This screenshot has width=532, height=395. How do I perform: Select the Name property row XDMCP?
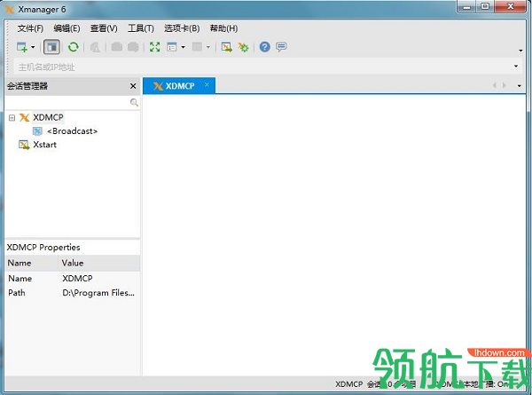tap(73, 279)
